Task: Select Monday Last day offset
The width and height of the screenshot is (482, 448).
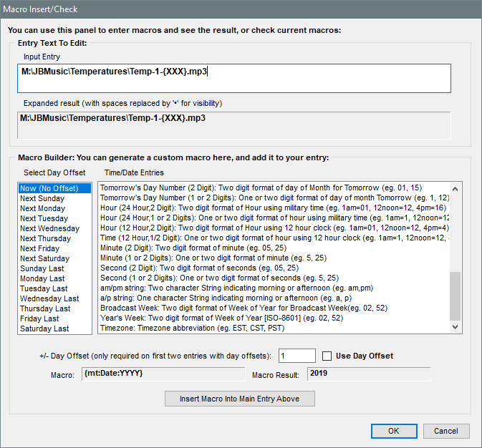Action: tap(42, 278)
